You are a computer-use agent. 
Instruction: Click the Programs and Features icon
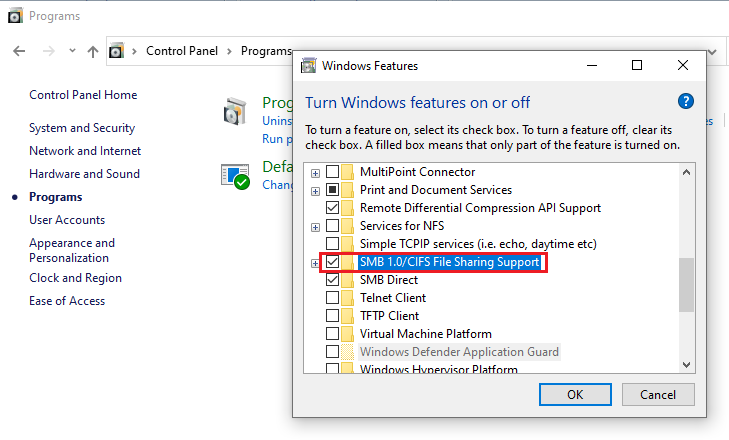(234, 110)
